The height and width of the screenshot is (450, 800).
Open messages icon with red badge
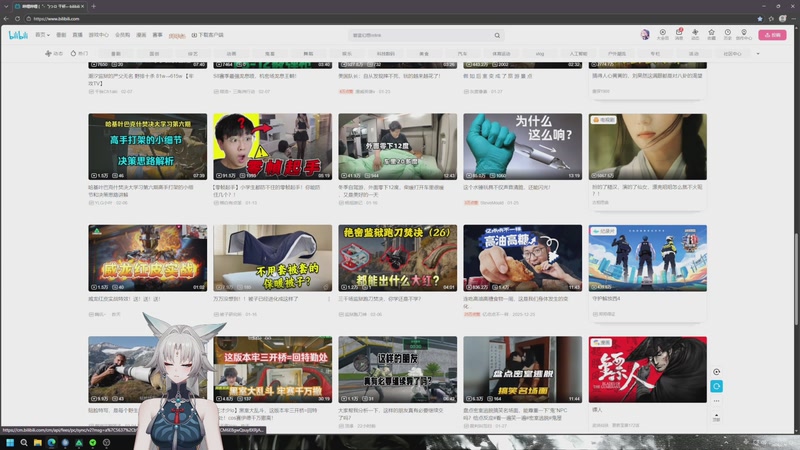click(679, 34)
